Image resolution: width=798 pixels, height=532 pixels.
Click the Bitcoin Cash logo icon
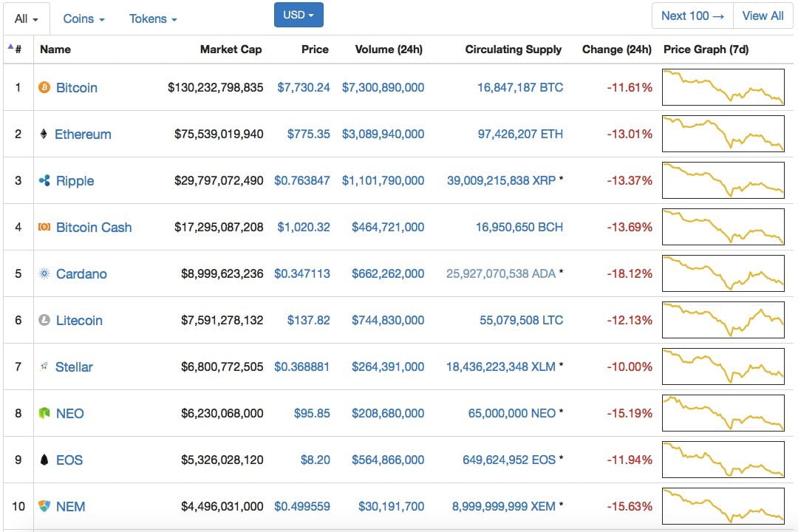pos(44,227)
